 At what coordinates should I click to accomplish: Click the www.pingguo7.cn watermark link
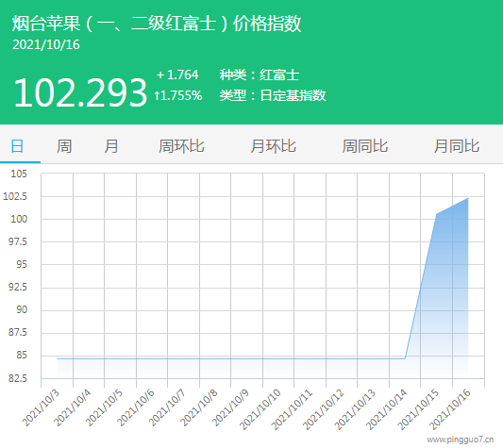click(460, 440)
